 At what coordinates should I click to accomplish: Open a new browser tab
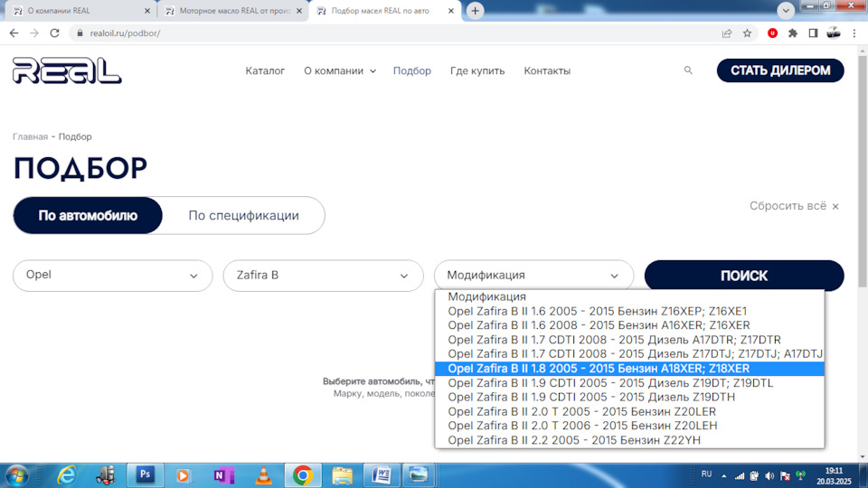tap(475, 11)
